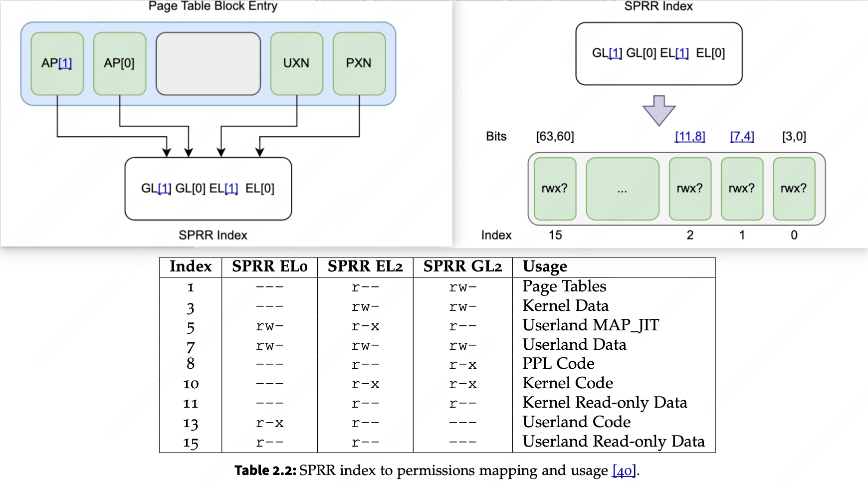Select the rwx? box at index 15

(x=555, y=189)
